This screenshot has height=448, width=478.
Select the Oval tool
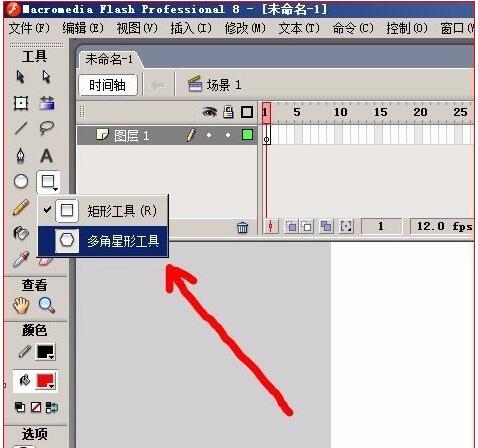pyautogui.click(x=21, y=182)
